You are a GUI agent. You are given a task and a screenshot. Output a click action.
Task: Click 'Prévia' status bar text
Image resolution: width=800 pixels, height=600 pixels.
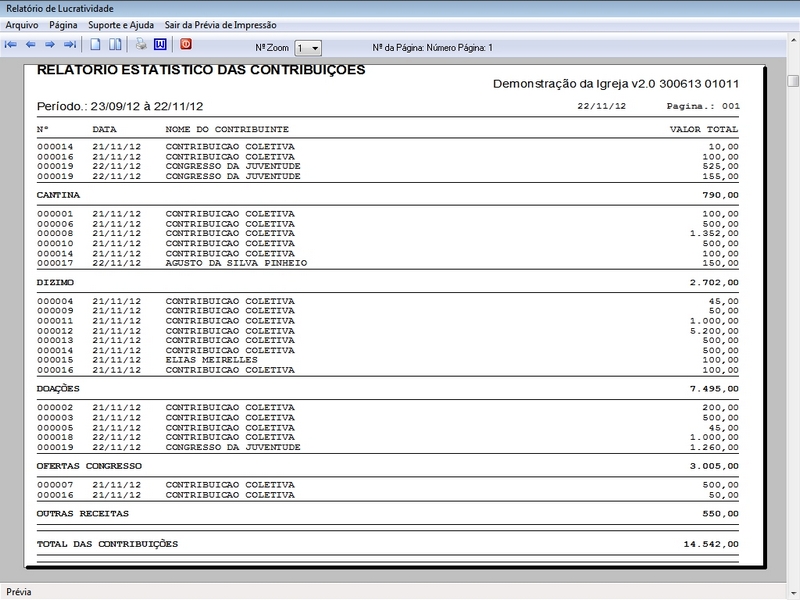tap(19, 592)
